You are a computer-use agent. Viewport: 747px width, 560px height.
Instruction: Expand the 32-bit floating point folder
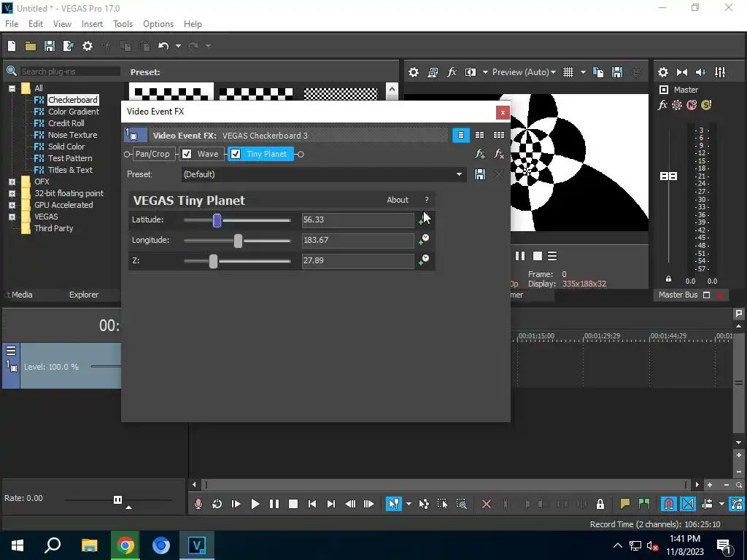[x=12, y=193]
